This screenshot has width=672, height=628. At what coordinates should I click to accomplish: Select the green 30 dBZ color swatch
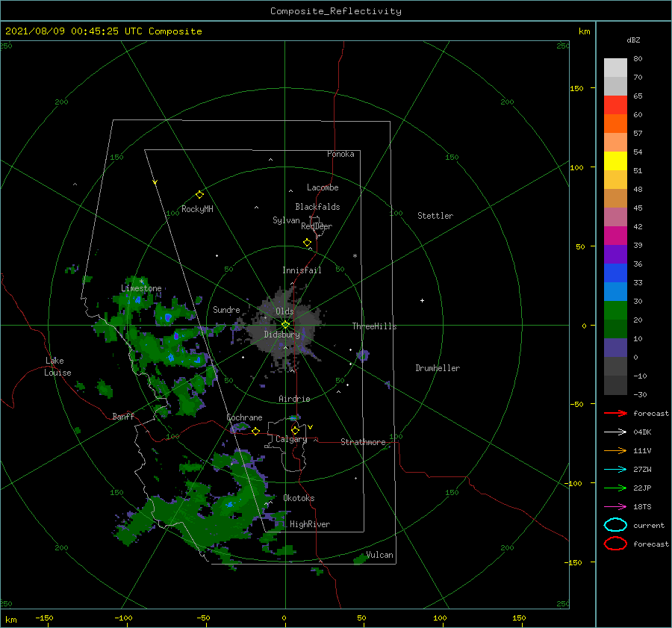(x=615, y=311)
